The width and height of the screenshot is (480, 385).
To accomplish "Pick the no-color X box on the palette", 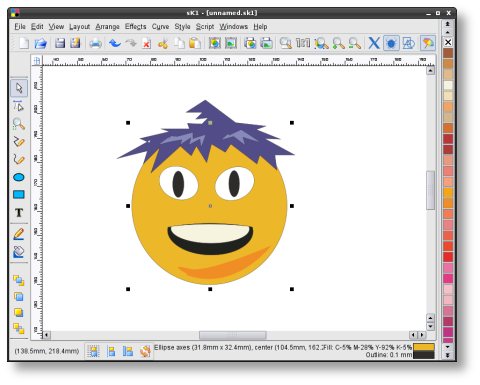I will click(x=448, y=42).
